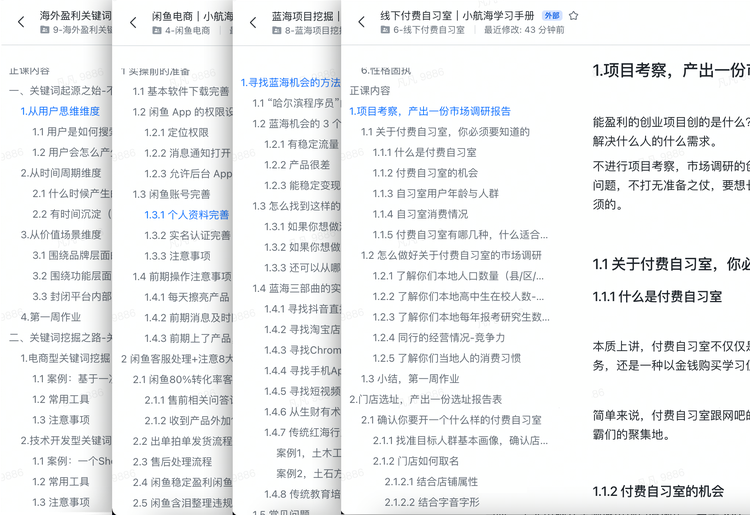Open 2.3 售后处理流程 outline item
This screenshot has height=515, width=750.
pos(172,461)
